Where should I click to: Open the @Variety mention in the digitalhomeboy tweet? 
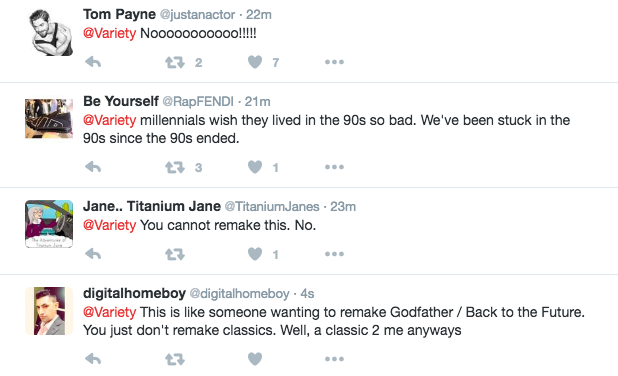[110, 312]
